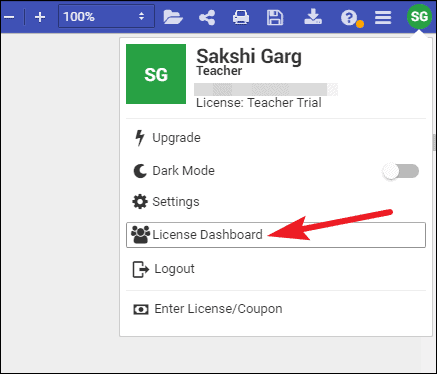
Task: Click the License Dashboard people icon
Action: pos(140,235)
